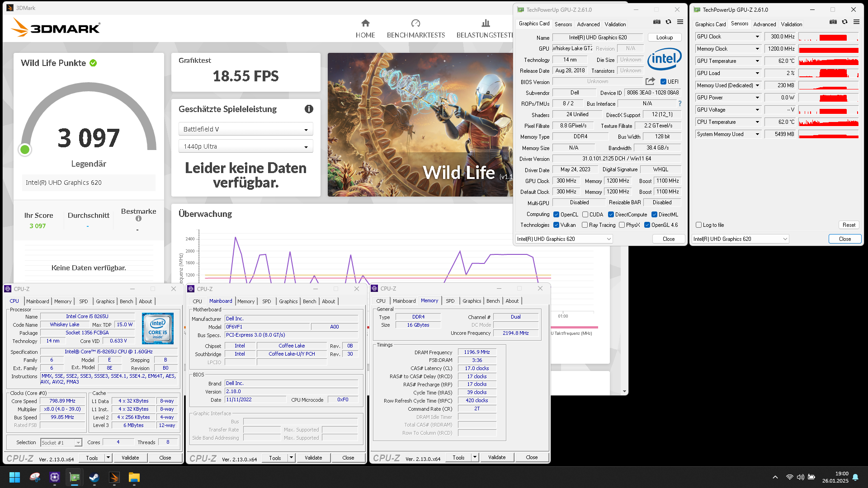Click score gauge green indicator dot

(25, 150)
